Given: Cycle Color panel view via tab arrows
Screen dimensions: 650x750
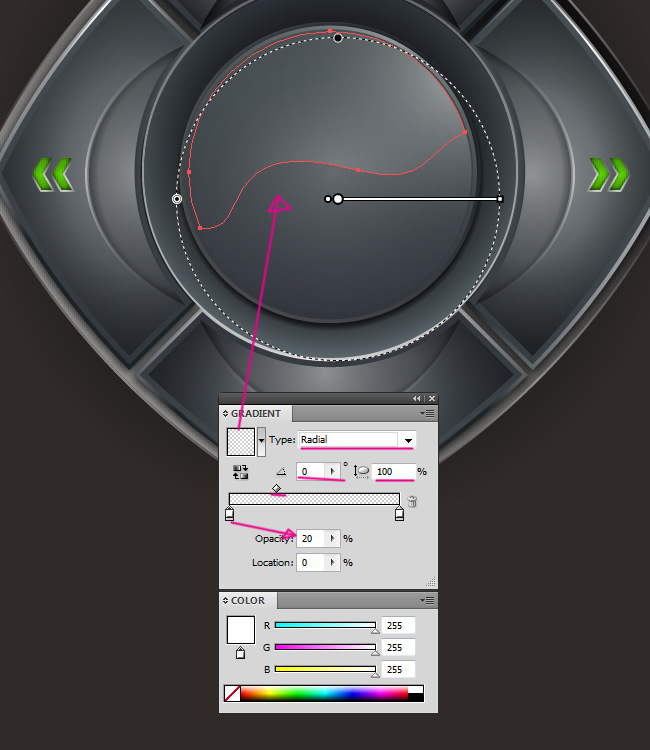Looking at the screenshot, I should 225,600.
